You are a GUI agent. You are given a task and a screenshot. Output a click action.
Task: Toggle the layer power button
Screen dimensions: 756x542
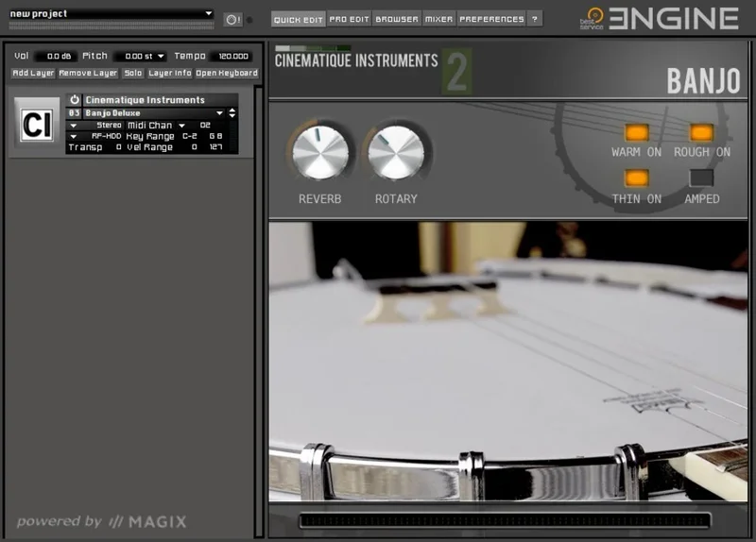(75, 100)
